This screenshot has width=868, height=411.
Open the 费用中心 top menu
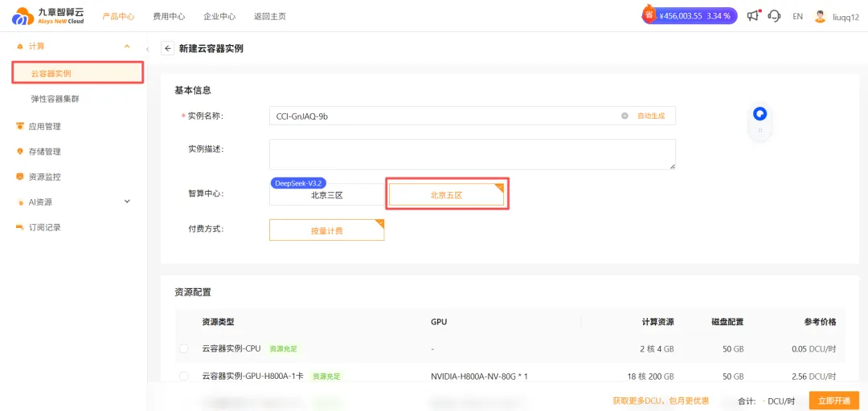[x=169, y=16]
